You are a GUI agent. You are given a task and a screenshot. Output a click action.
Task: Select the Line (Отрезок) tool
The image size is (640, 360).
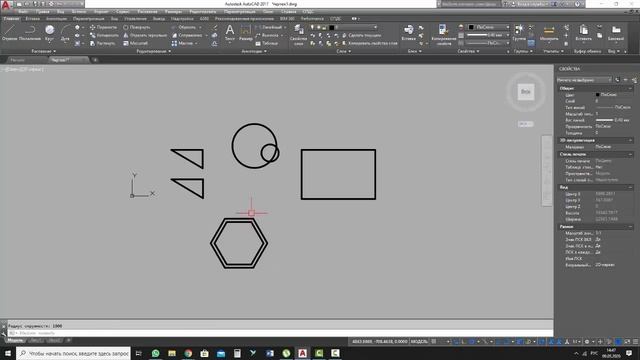9,33
